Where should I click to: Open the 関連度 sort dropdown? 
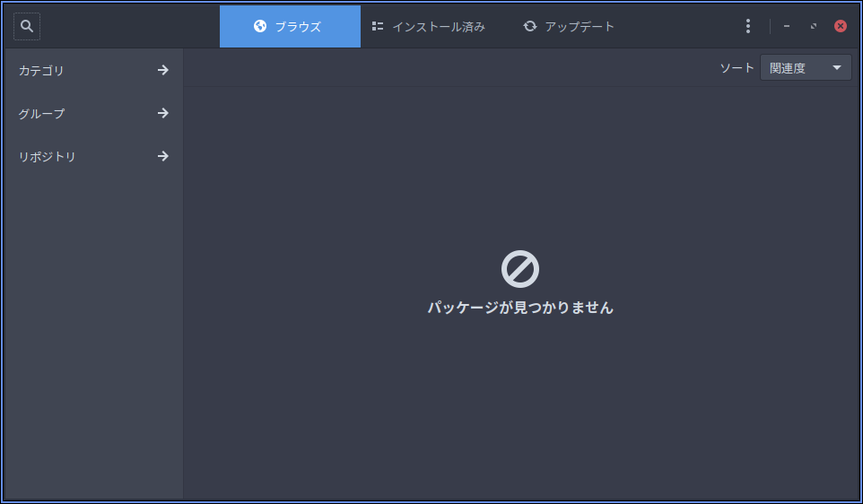[x=806, y=67]
